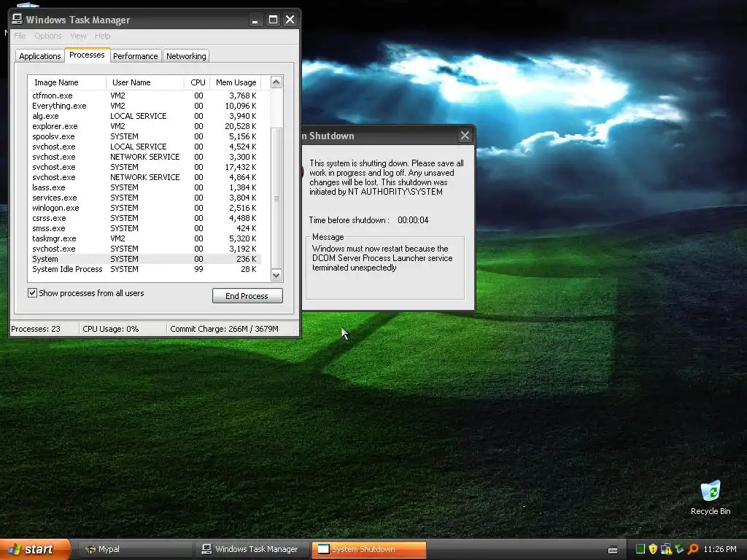Sort processes by Image Name column
This screenshot has width=747, height=560.
(66, 82)
